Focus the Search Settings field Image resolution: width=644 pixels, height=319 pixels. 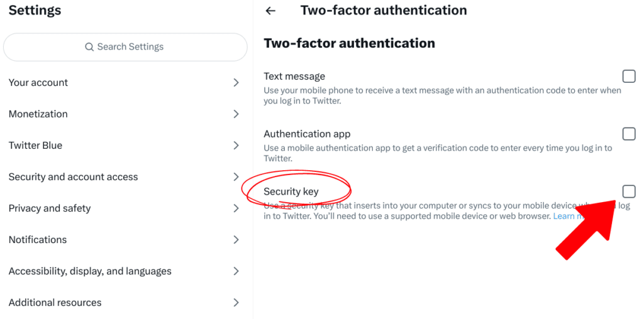[125, 47]
